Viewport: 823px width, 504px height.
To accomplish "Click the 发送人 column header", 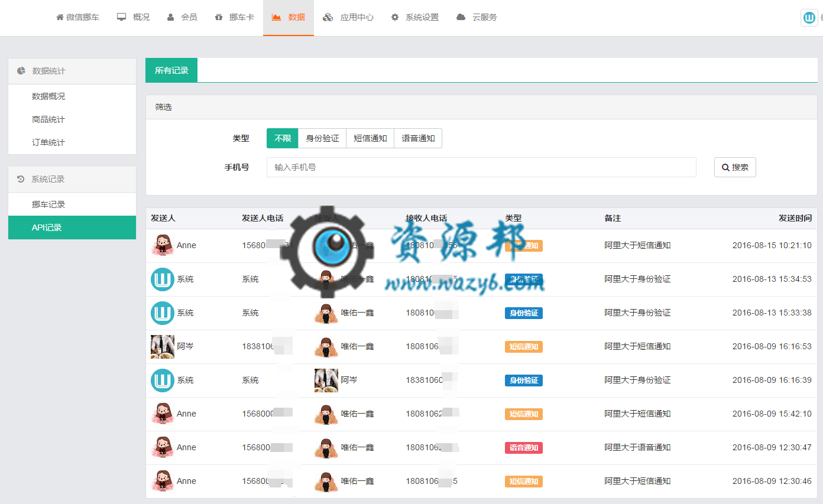I will pyautogui.click(x=163, y=218).
